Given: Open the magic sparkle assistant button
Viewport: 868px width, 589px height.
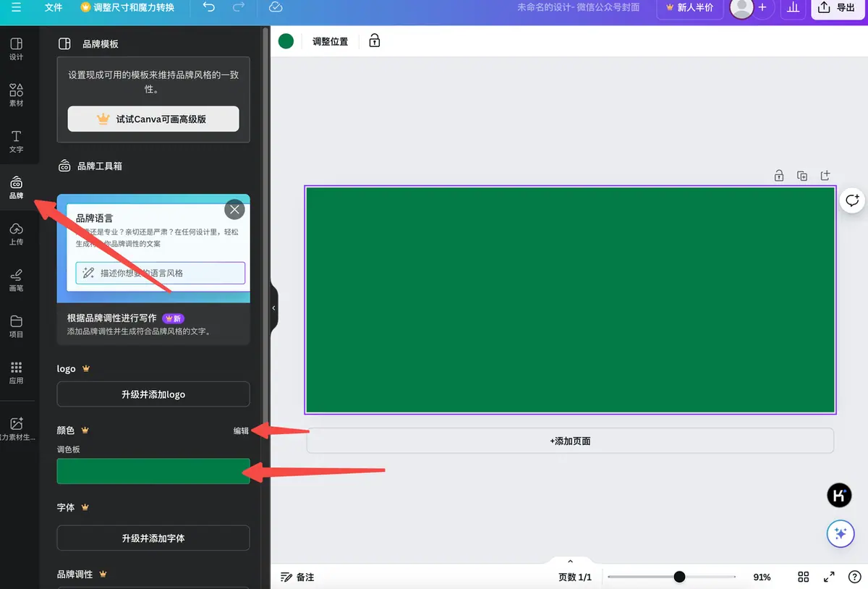Looking at the screenshot, I should 841,534.
